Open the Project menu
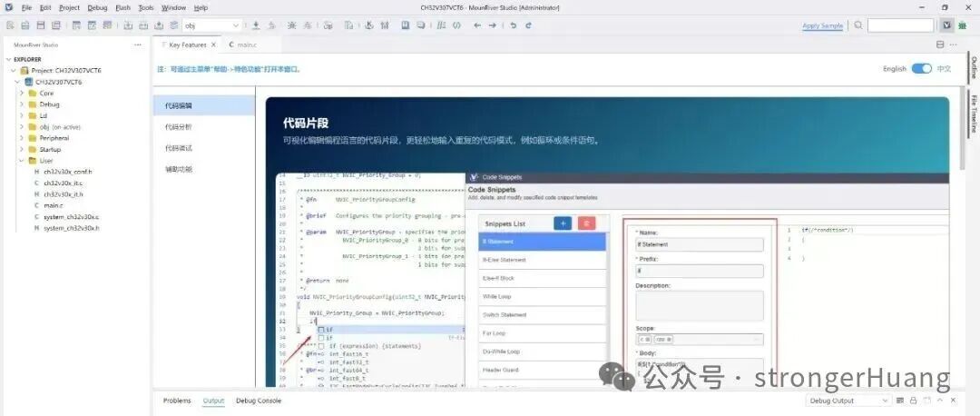The height and width of the screenshot is (416, 980). (69, 7)
